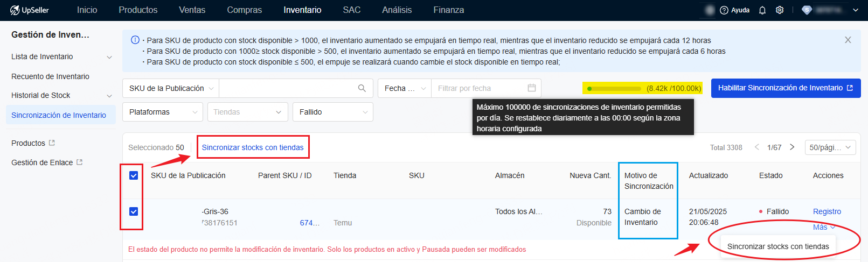Click external link icon next to Productos
This screenshot has width=868, height=262.
click(x=52, y=143)
